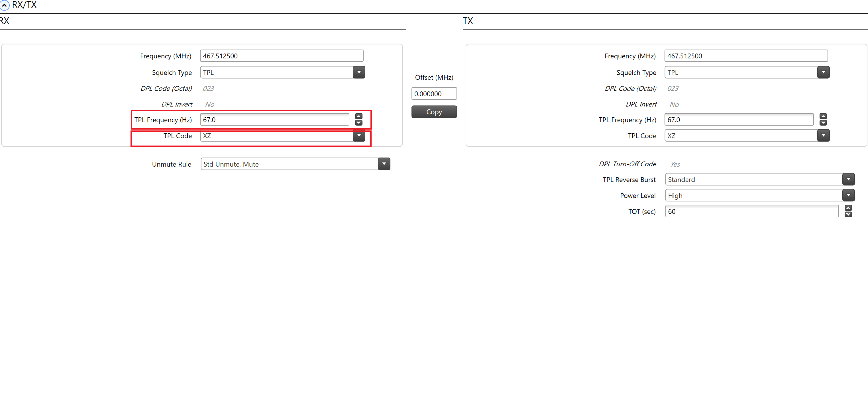
Task: Click the TX TPL Frequency (Hz) field
Action: pos(739,120)
